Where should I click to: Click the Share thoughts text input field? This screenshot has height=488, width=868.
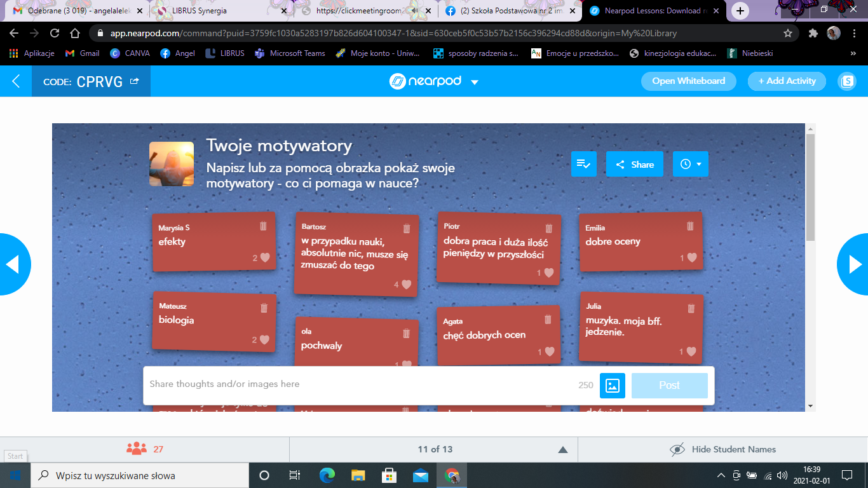click(356, 384)
